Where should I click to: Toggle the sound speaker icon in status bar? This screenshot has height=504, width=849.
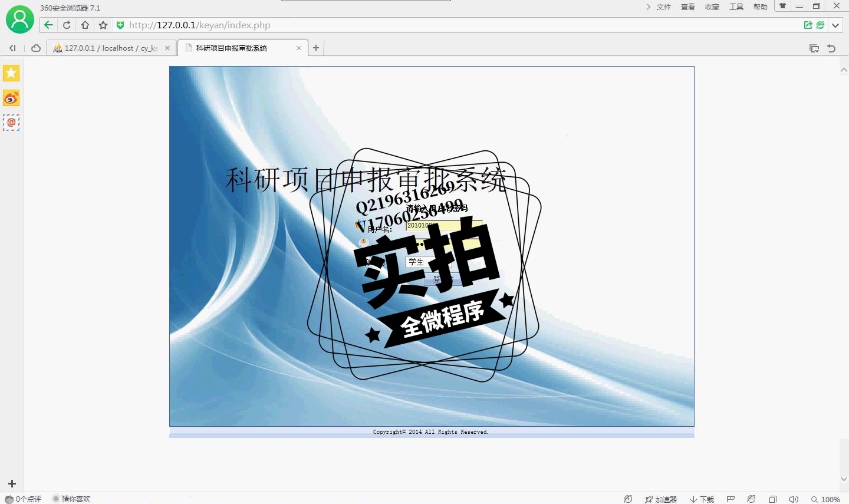click(x=794, y=499)
